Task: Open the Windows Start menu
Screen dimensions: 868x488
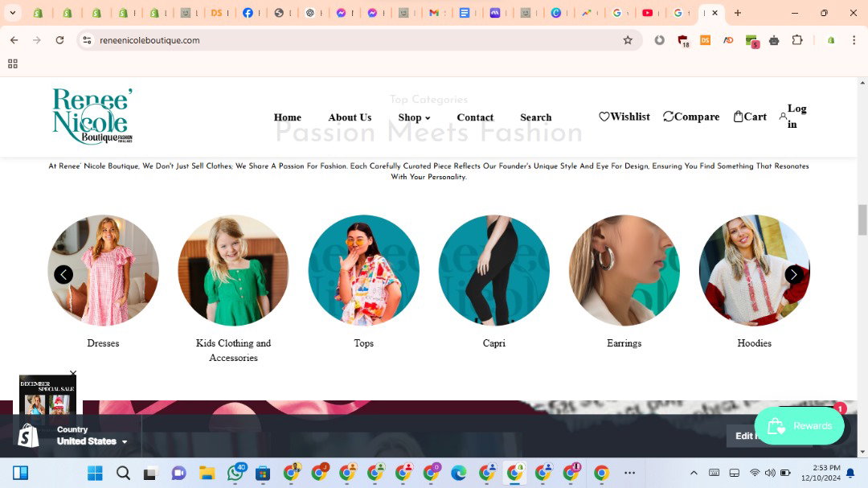Action: point(95,473)
